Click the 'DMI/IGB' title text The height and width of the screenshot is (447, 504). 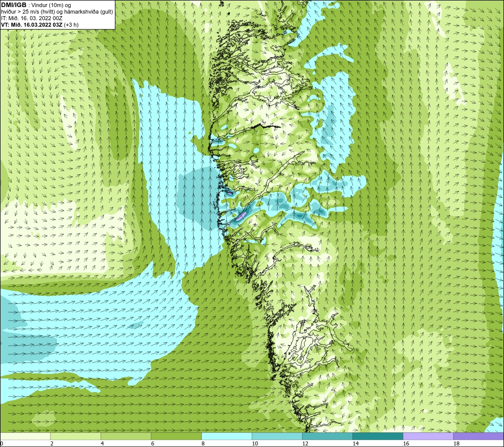coord(14,5)
